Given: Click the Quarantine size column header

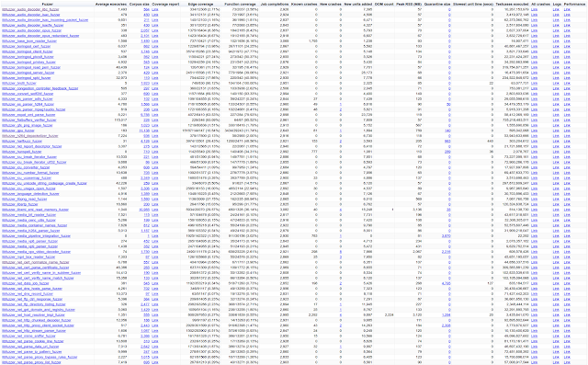Looking at the screenshot, I should click(437, 4).
